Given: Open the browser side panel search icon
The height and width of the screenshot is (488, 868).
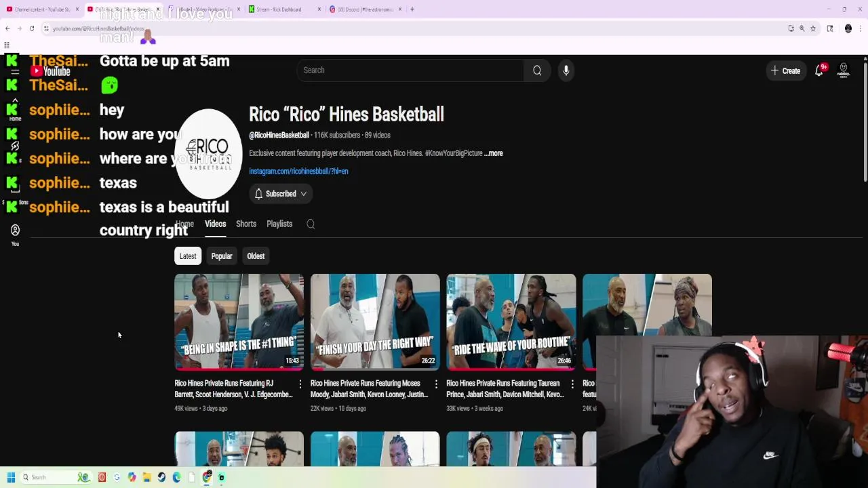Looking at the screenshot, I should pos(830,28).
